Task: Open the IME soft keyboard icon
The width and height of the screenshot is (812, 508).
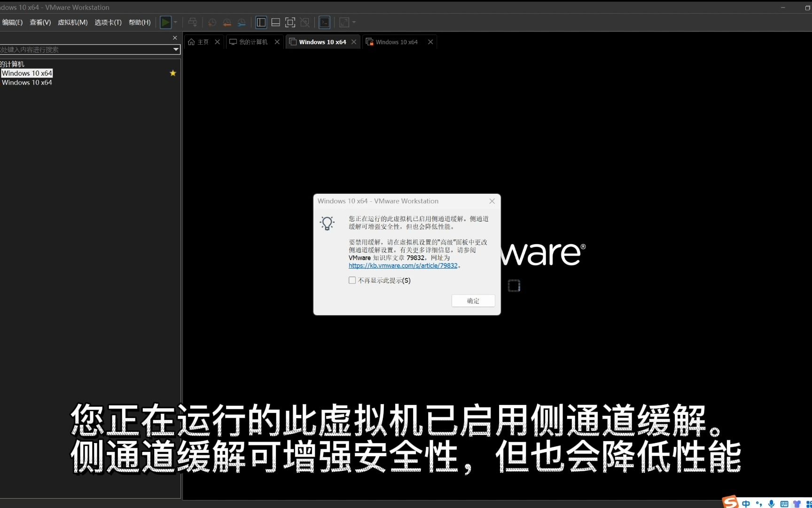Action: 784,504
